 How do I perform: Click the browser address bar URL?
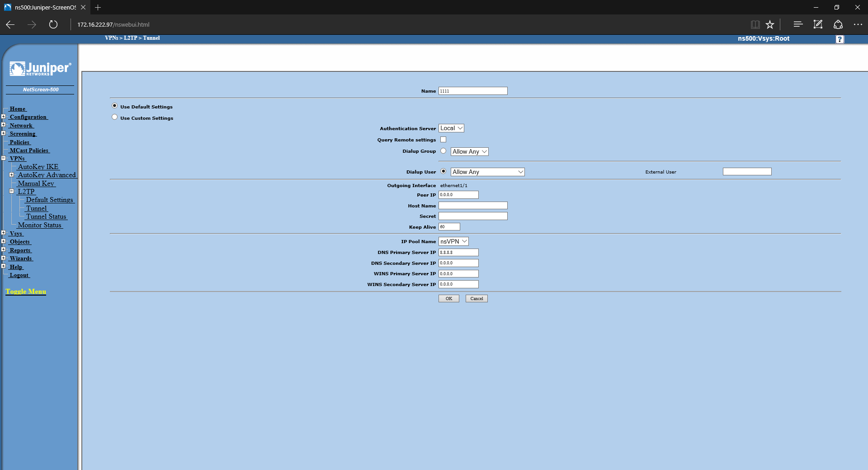tap(113, 24)
